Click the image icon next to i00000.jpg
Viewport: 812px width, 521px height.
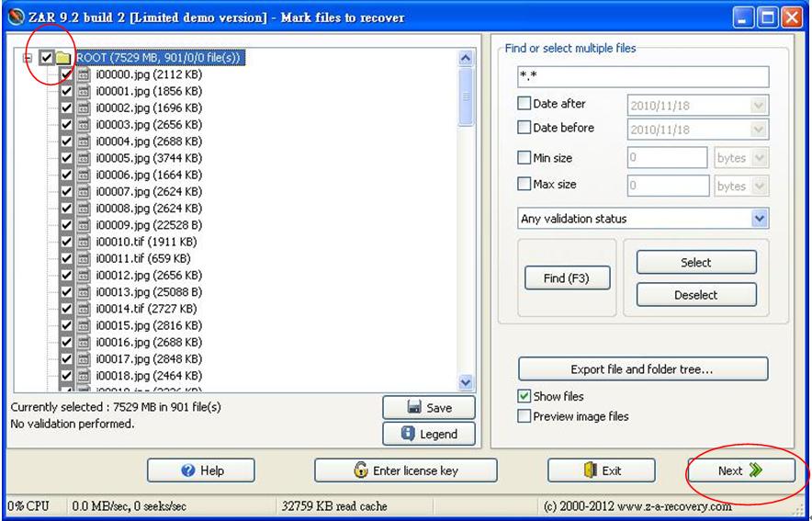pos(84,74)
